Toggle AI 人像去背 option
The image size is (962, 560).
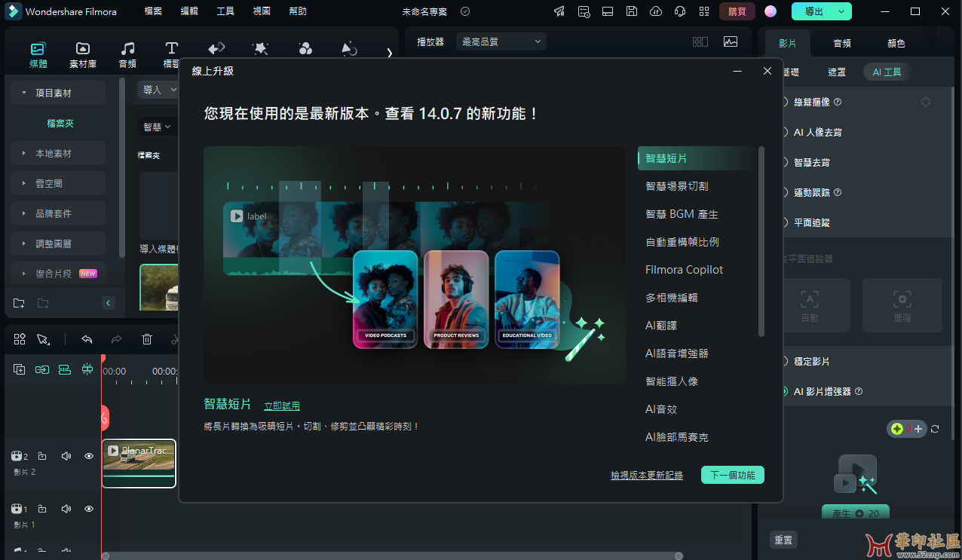[x=784, y=132]
